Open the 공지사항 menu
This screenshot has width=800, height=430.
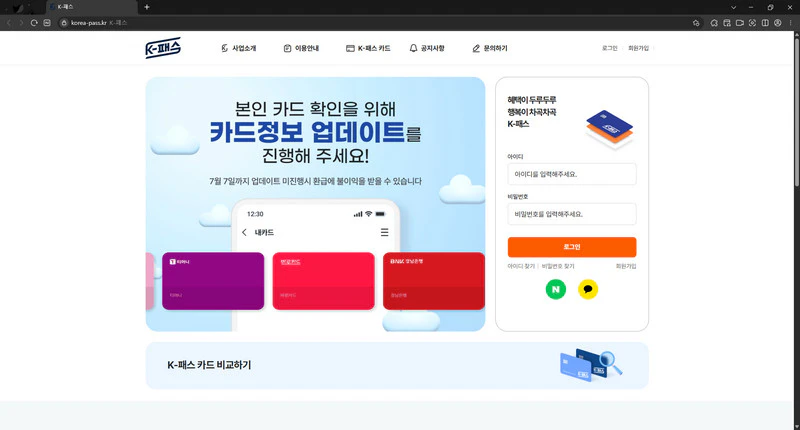click(427, 48)
